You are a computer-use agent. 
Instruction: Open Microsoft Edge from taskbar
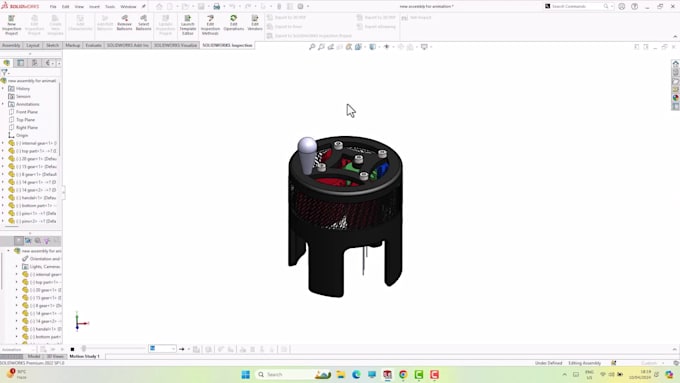pos(356,374)
